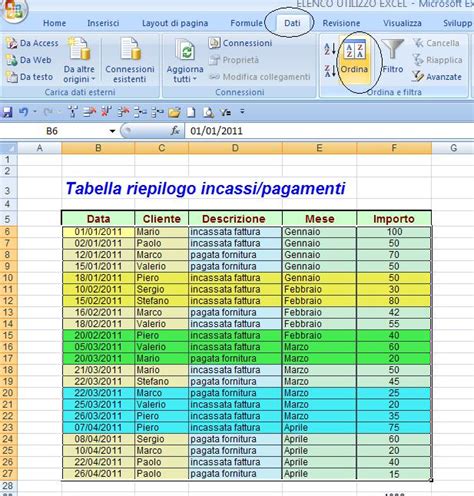Switch to the Home tab
Image resolution: width=474 pixels, height=496 pixels.
pyautogui.click(x=54, y=23)
